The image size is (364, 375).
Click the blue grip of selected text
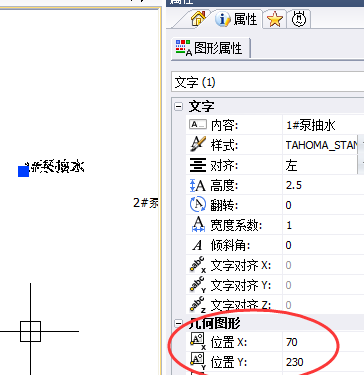pos(23,171)
